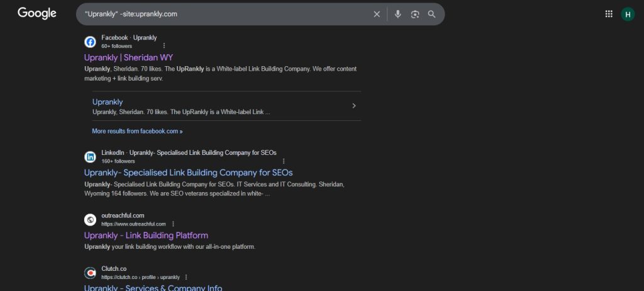Click the Facebook favicon icon

click(90, 42)
